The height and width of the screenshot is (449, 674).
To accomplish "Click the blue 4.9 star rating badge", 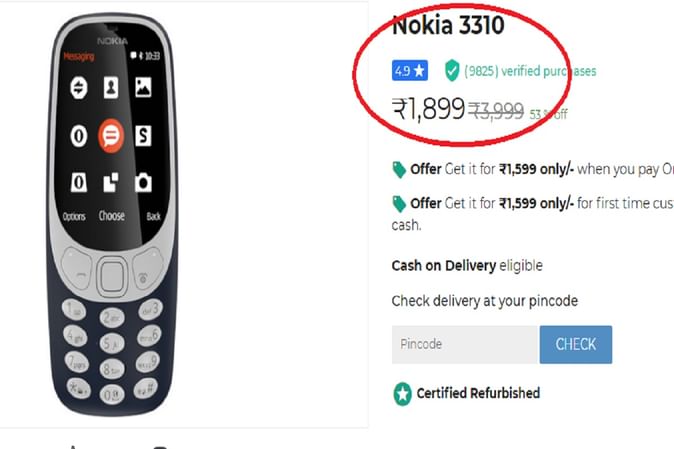I will point(410,72).
